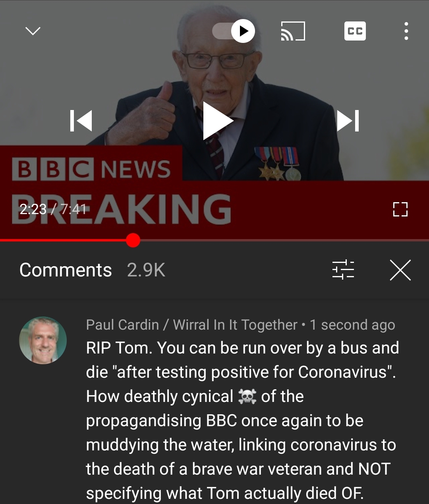Image resolution: width=429 pixels, height=504 pixels.
Task: Click the red progress scrubber handle
Action: 133,240
